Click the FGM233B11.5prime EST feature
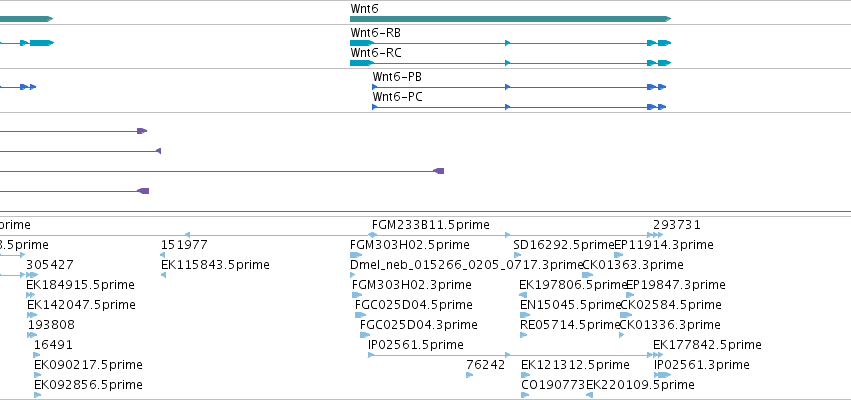This screenshot has height=400, width=851. point(441,235)
